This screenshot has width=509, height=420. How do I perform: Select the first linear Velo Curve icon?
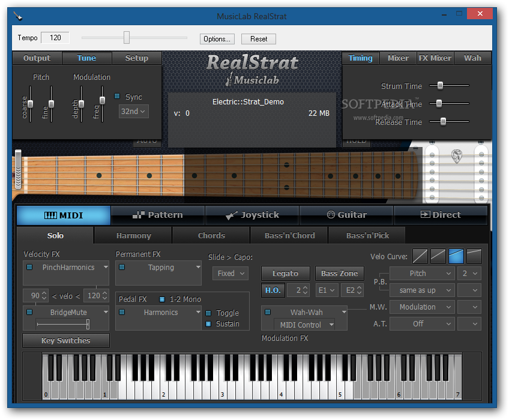point(420,256)
